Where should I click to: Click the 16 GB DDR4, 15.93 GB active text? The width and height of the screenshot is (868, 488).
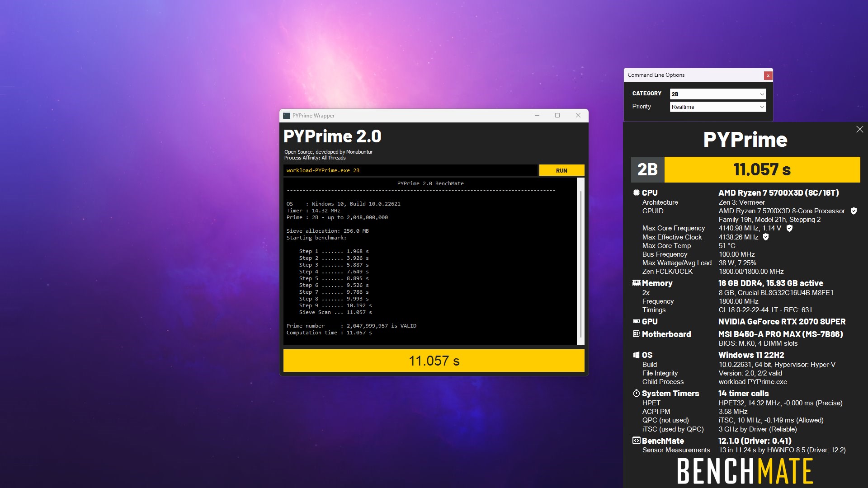pos(770,283)
